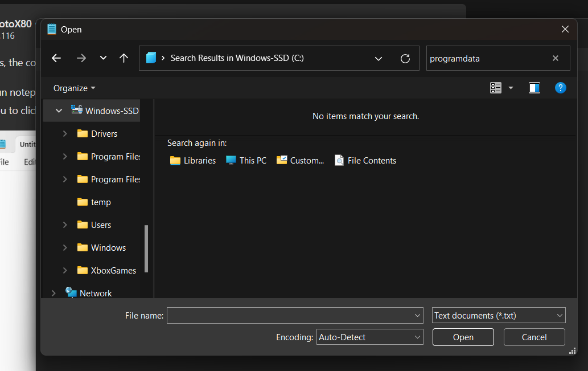This screenshot has width=588, height=371.
Task: Search again in File Contents
Action: pyautogui.click(x=365, y=161)
